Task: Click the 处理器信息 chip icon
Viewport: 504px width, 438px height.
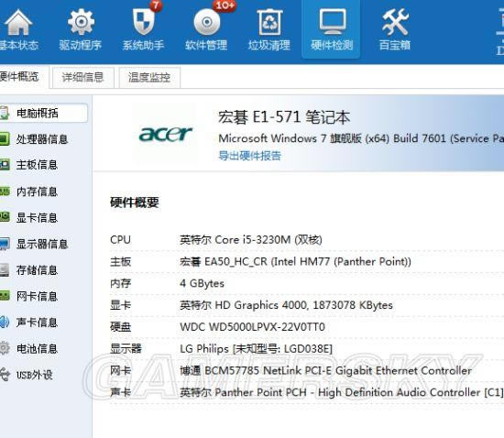Action: click(5, 139)
